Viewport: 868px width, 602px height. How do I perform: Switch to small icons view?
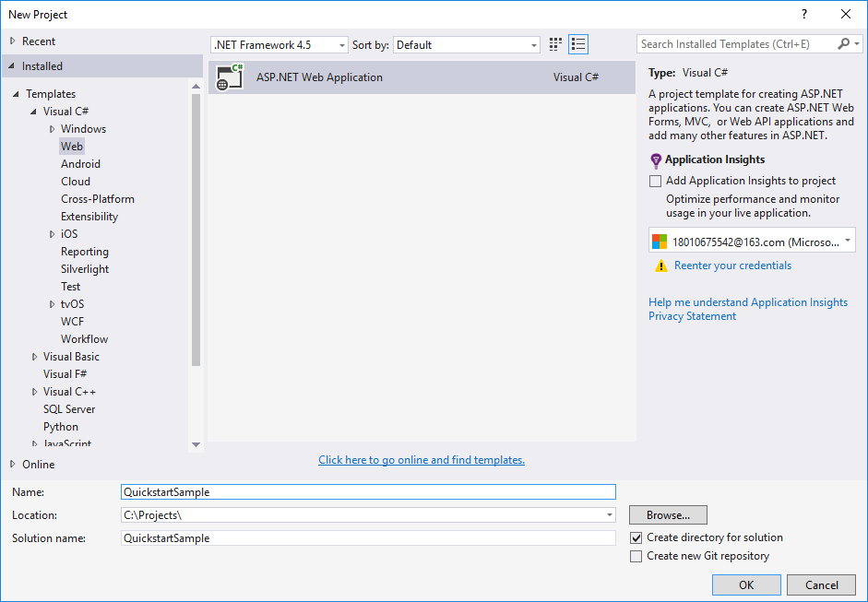pos(555,44)
